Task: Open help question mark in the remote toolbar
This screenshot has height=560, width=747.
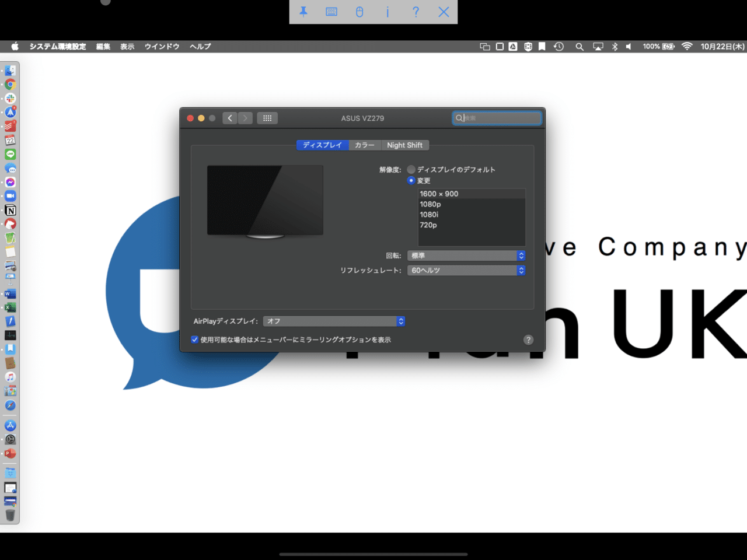Action: [x=416, y=12]
